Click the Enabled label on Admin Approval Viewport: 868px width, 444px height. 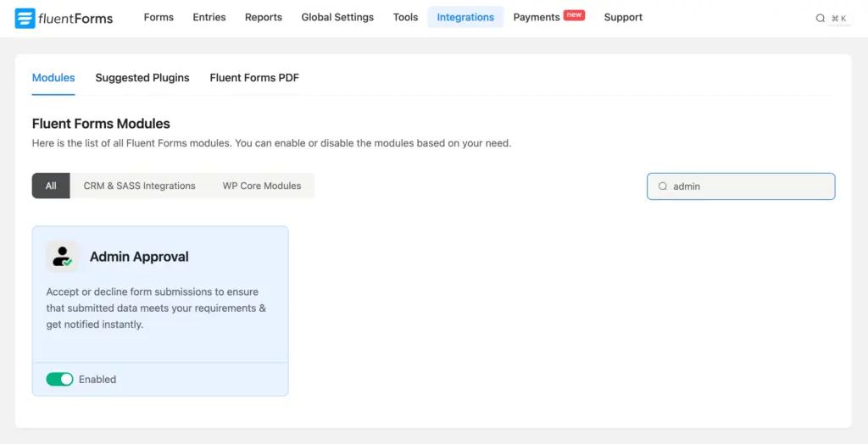click(97, 380)
